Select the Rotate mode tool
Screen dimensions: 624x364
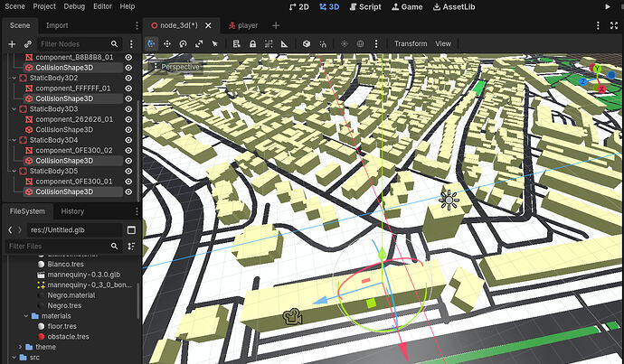coord(184,43)
